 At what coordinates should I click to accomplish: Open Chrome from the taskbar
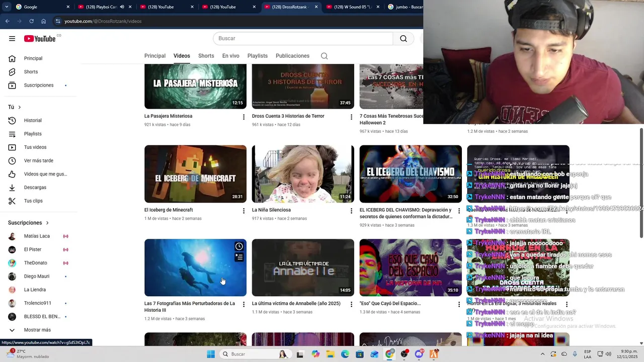(389, 354)
